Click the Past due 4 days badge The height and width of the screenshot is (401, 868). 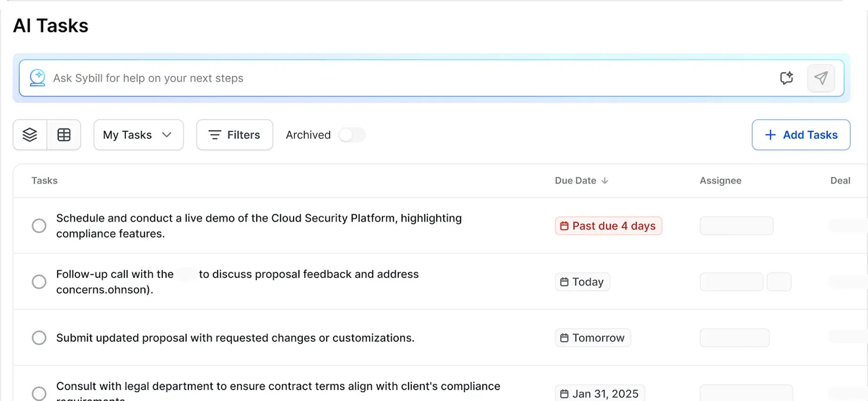[x=608, y=226]
